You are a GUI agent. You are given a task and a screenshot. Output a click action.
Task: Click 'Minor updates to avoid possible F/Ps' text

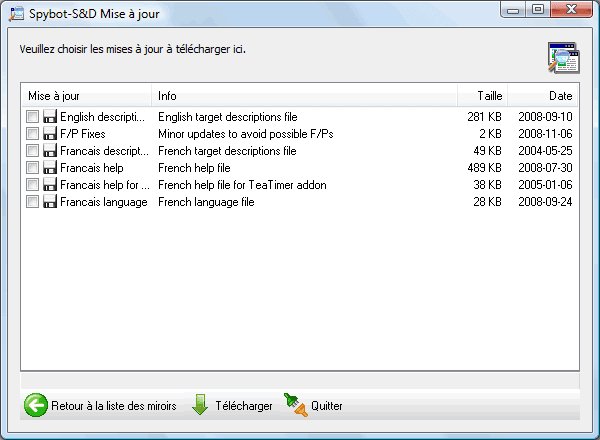click(246, 134)
